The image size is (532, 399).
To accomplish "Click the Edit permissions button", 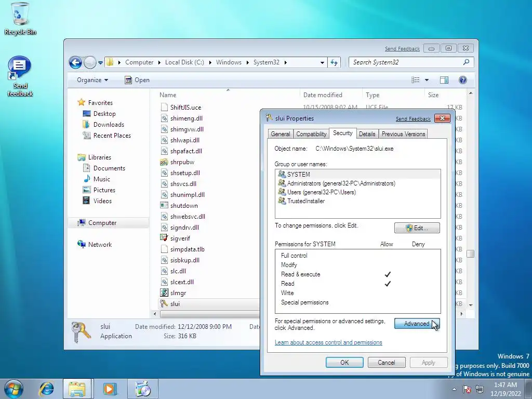I will point(417,228).
